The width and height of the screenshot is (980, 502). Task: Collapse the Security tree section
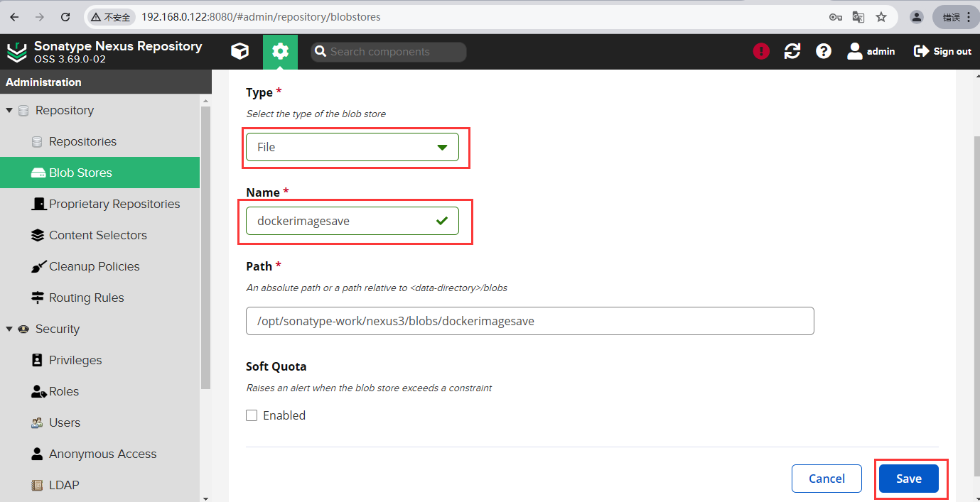(9, 329)
